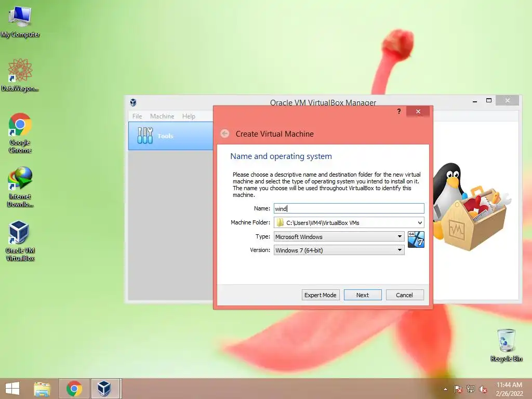Click the Machine Folder's folder icon
The width and height of the screenshot is (532, 399).
point(280,222)
